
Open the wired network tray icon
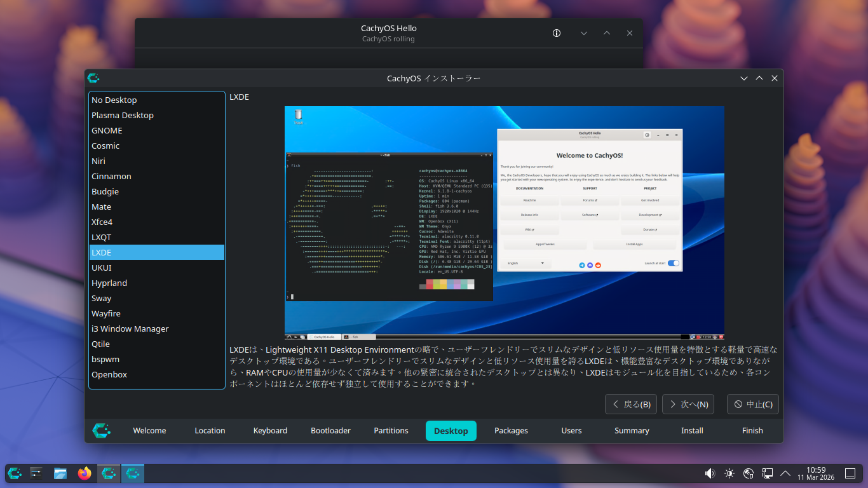[x=767, y=473]
